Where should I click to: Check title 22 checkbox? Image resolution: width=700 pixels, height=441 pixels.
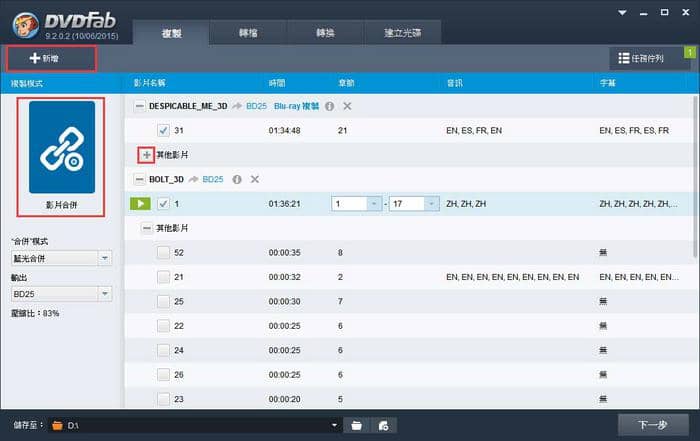(163, 326)
